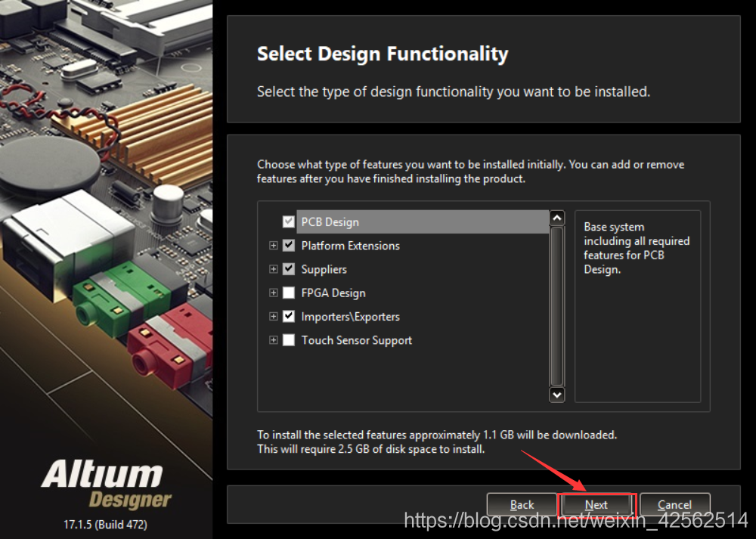Viewport: 756px width, 539px height.
Task: Click the Altium Designer logo
Action: (x=106, y=484)
